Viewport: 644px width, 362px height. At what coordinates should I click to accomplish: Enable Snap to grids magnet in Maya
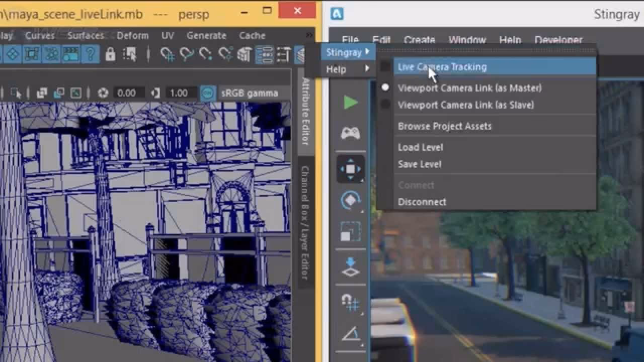tap(167, 54)
